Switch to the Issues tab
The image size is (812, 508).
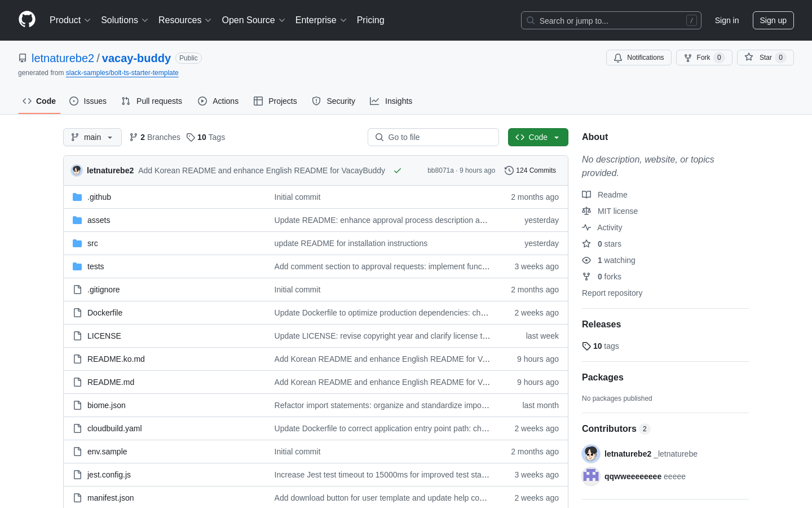[x=88, y=101]
